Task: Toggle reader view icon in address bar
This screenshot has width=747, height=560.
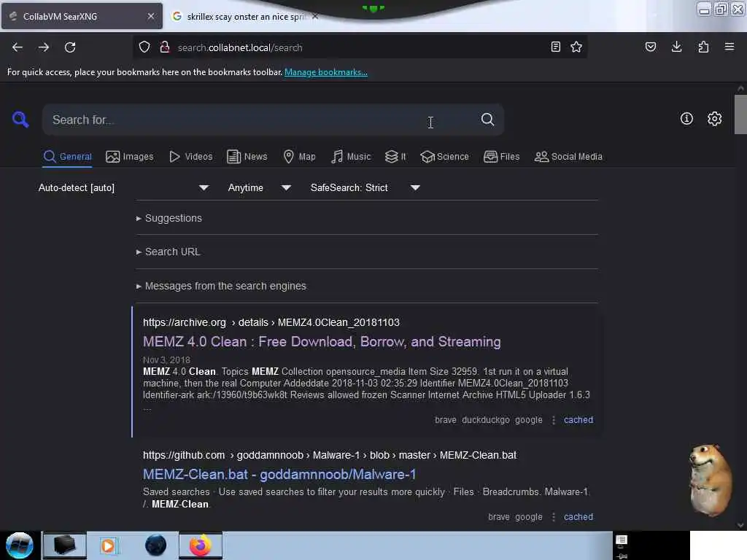Action: tap(555, 47)
